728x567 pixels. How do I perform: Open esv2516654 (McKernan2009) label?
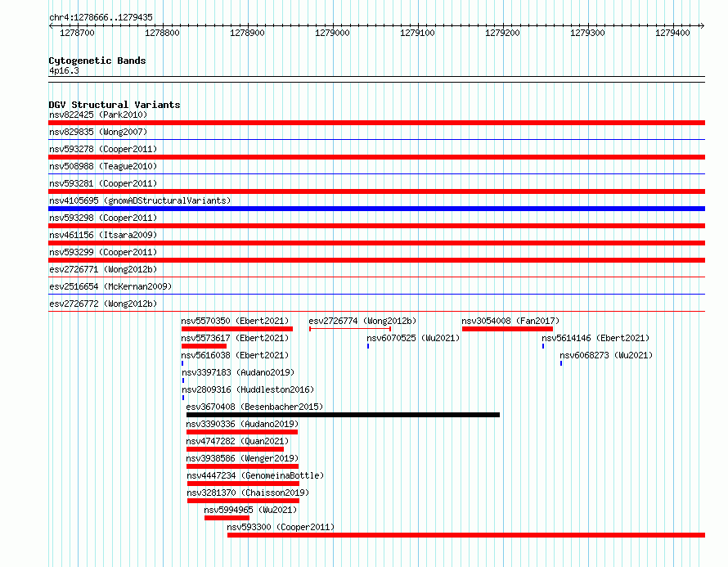[110, 286]
